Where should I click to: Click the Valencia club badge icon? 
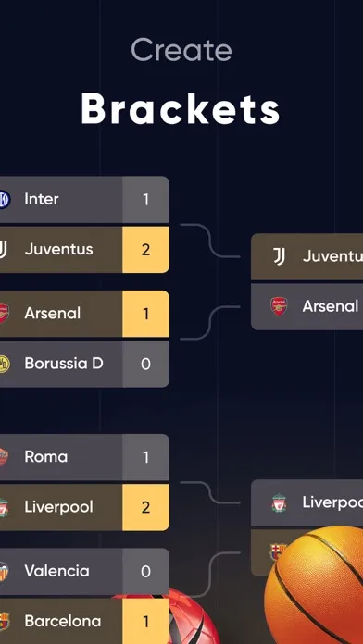4,571
